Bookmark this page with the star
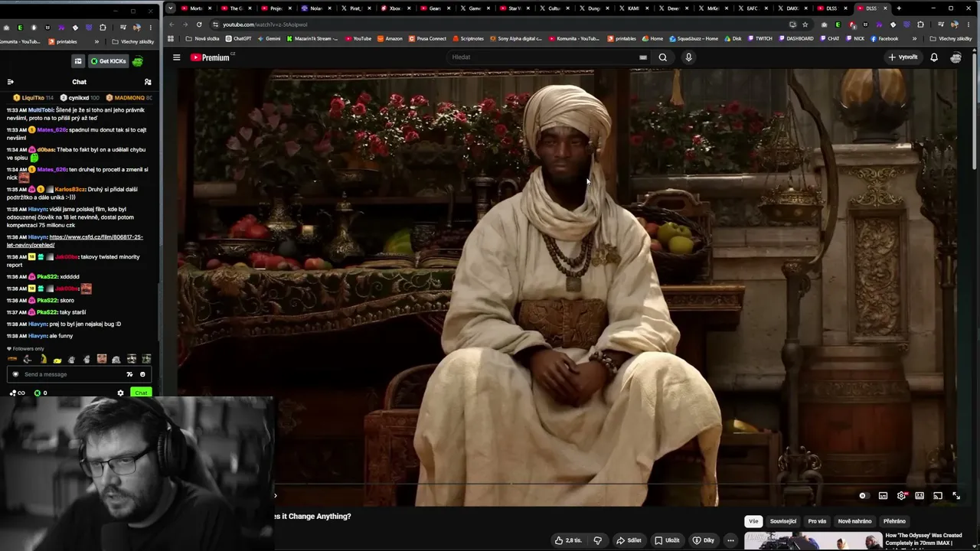 [x=805, y=24]
